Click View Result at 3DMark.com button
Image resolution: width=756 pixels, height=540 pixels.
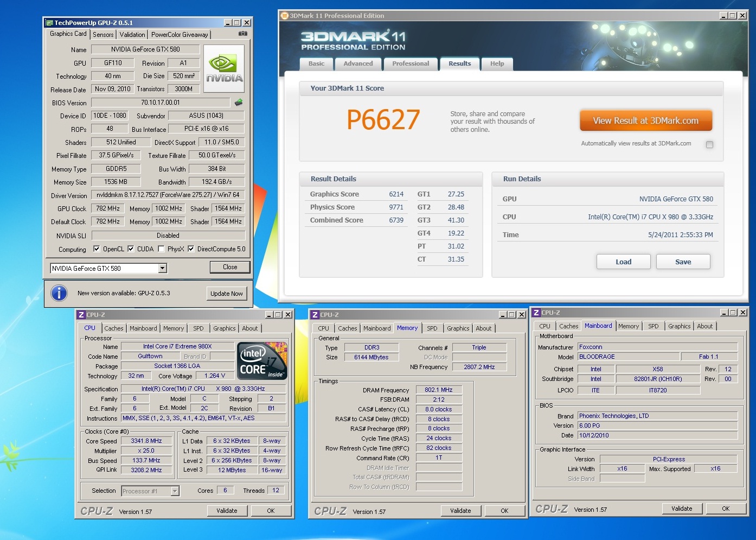click(646, 120)
